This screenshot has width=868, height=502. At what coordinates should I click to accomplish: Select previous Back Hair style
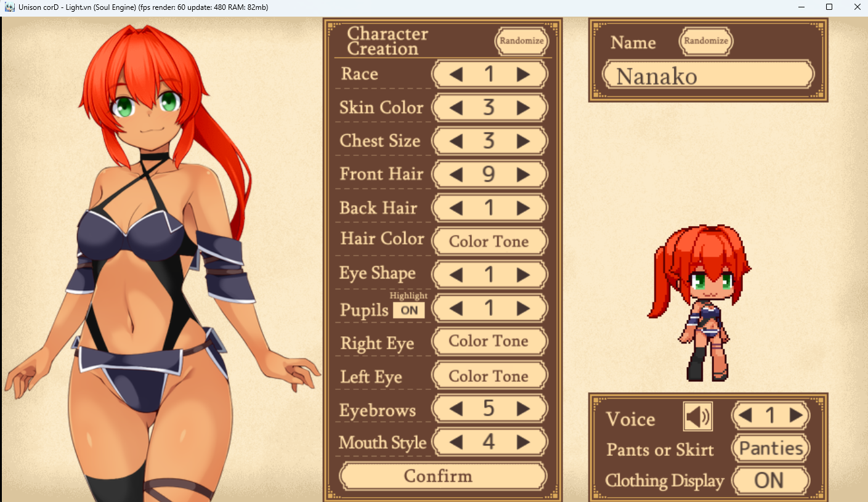(x=456, y=208)
